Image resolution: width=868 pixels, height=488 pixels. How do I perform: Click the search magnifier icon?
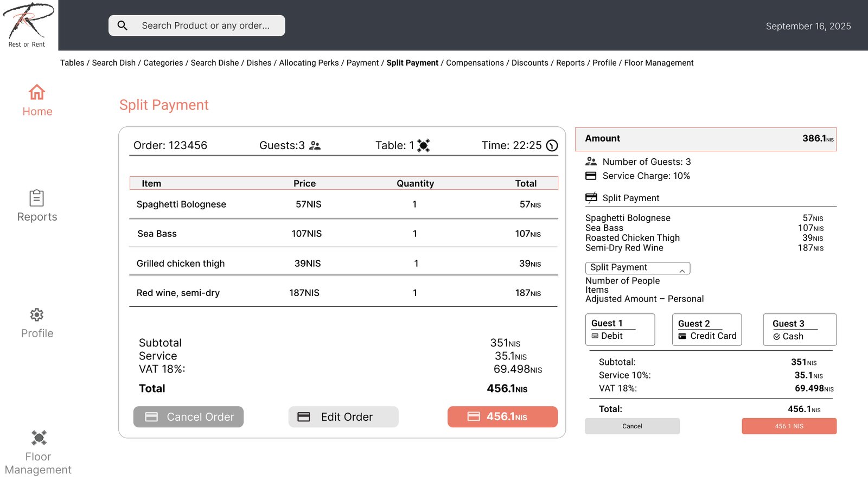(x=123, y=25)
